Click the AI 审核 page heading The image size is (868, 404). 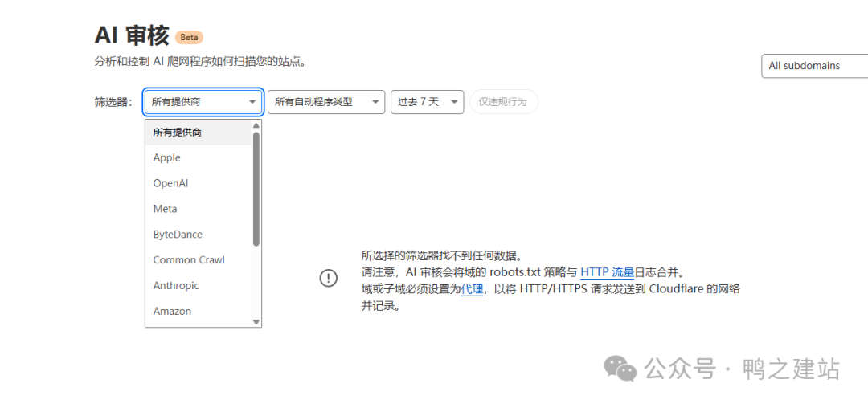[x=132, y=36]
